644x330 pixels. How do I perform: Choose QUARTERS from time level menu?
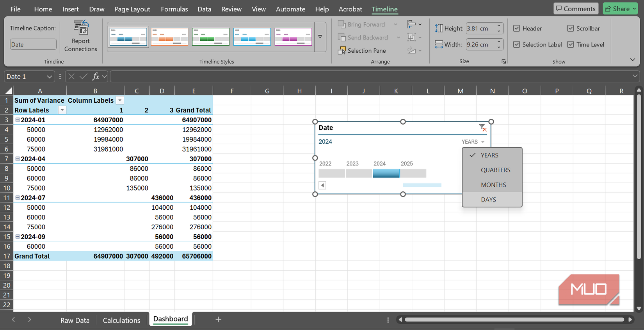(495, 170)
